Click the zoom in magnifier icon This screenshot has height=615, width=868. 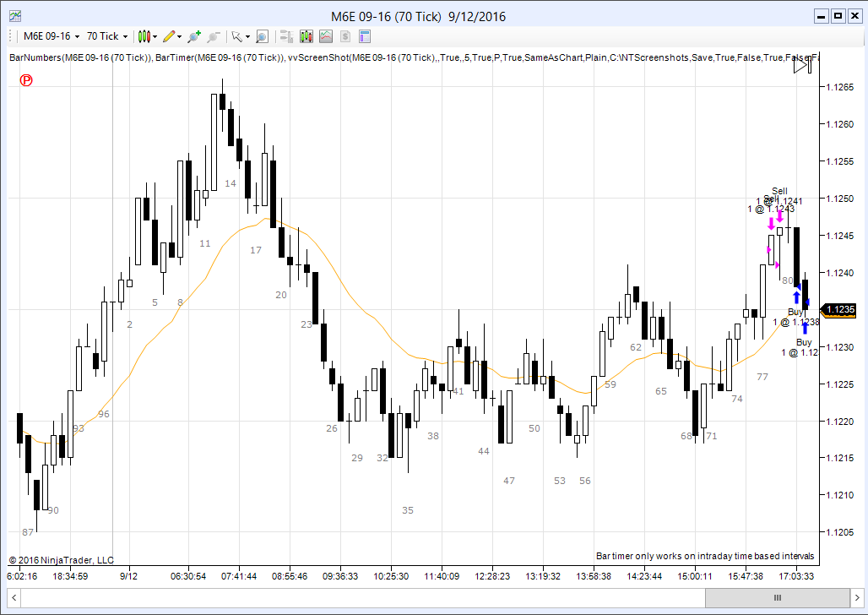(x=193, y=36)
